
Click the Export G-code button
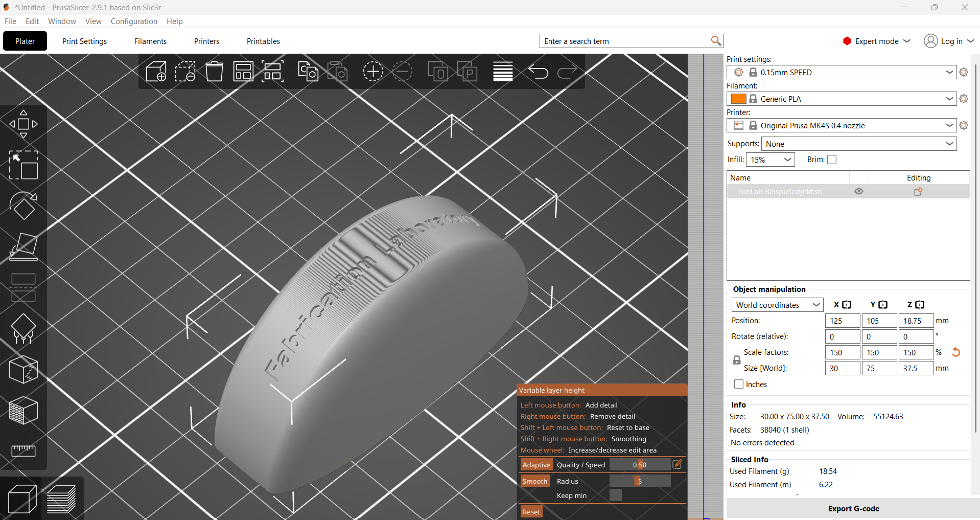coord(853,508)
